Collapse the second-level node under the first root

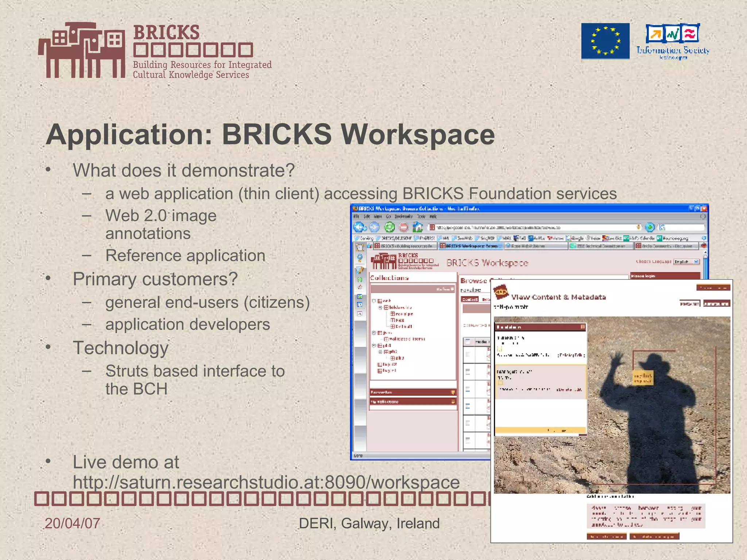click(380, 307)
